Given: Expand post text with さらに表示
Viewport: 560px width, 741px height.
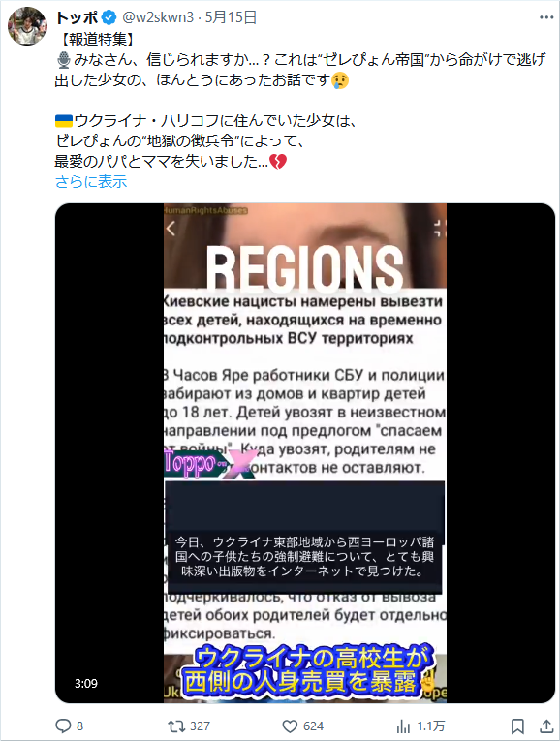Looking at the screenshot, I should pyautogui.click(x=91, y=181).
